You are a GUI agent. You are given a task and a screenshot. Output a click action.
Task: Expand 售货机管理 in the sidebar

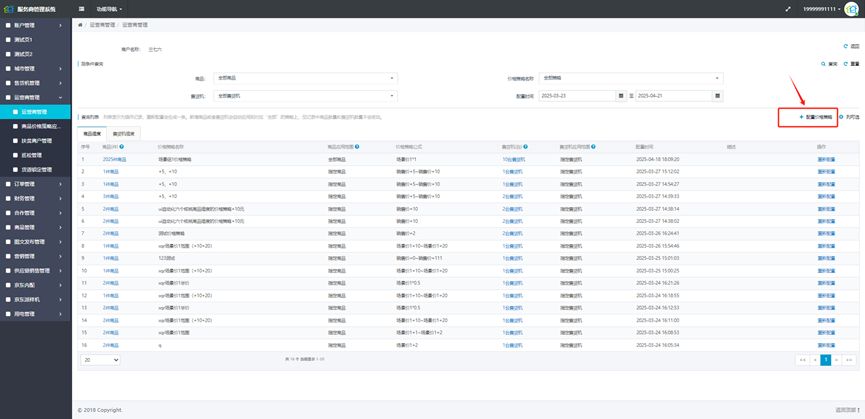pos(36,83)
